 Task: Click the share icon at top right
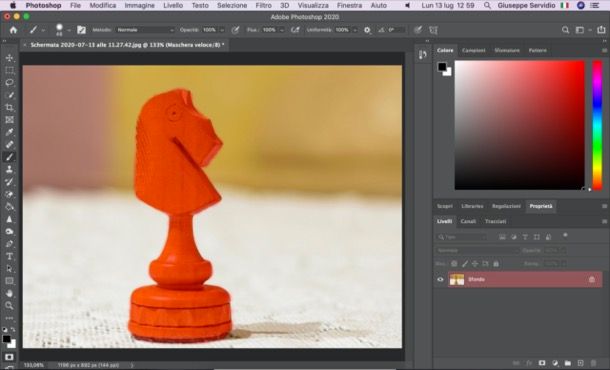coord(601,30)
